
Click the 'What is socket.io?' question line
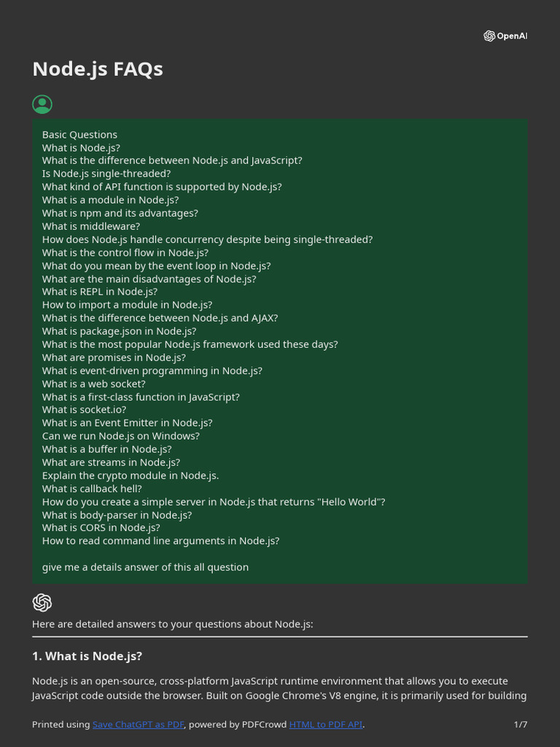pyautogui.click(x=84, y=410)
